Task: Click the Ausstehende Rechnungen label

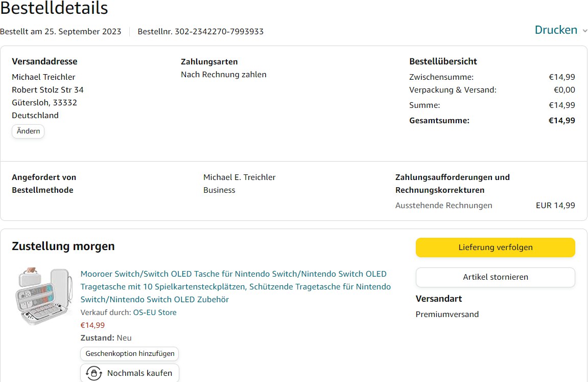Action: click(x=443, y=206)
